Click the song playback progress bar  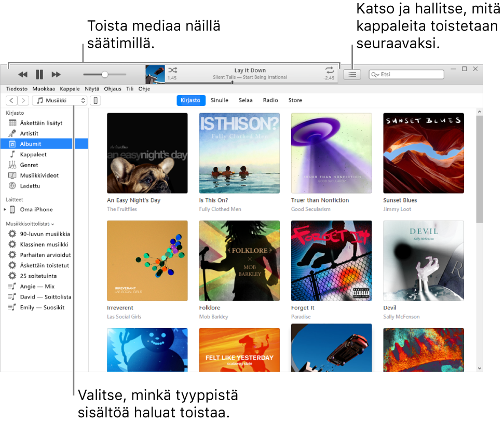251,83
